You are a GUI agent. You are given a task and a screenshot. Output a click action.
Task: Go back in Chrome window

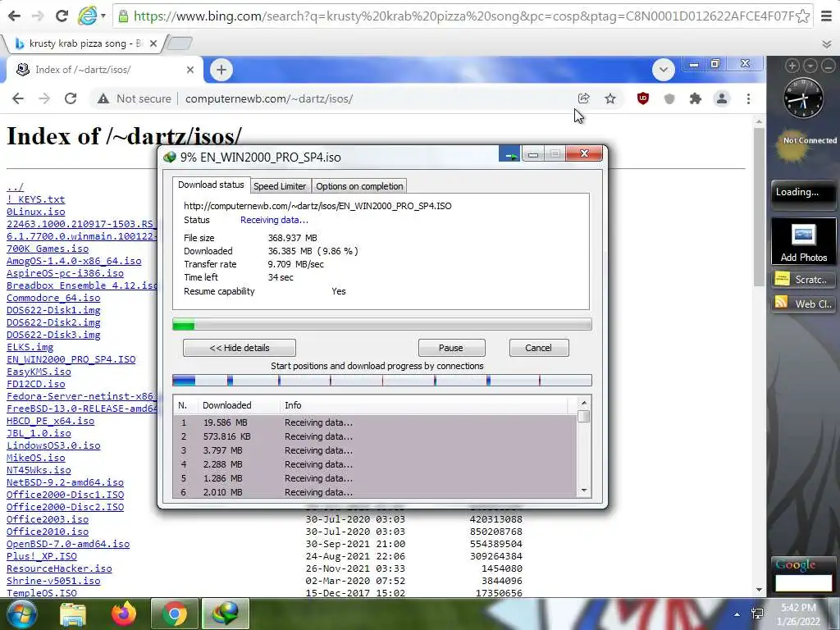coord(18,98)
